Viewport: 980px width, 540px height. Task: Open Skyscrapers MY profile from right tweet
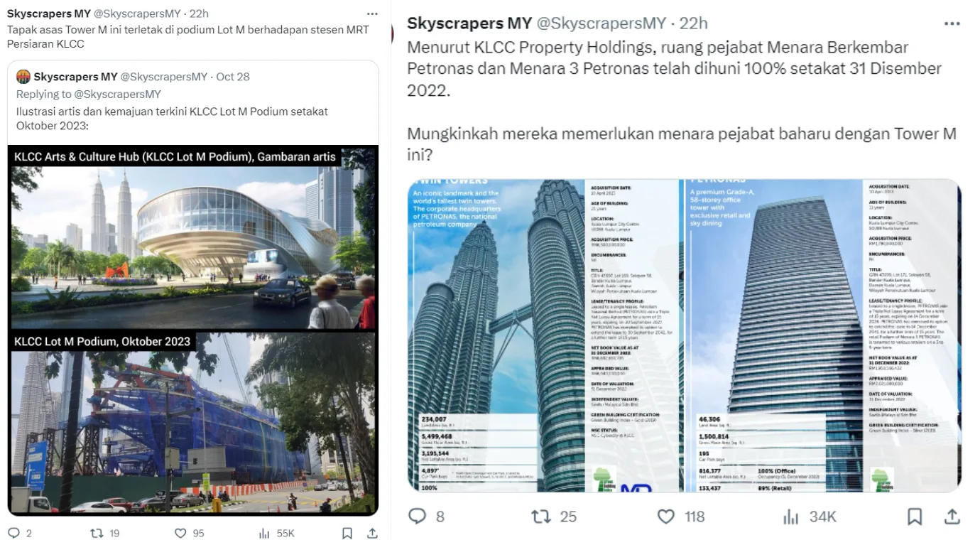[469, 23]
